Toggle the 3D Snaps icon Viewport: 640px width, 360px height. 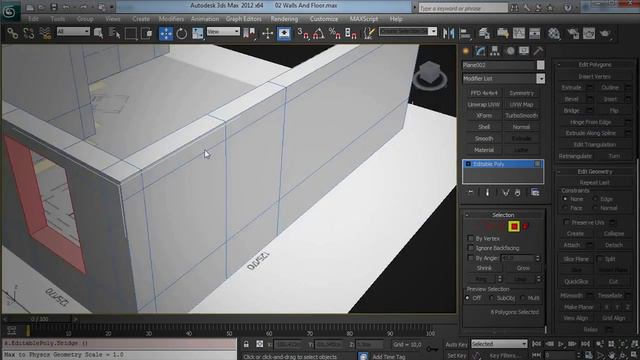(303, 33)
